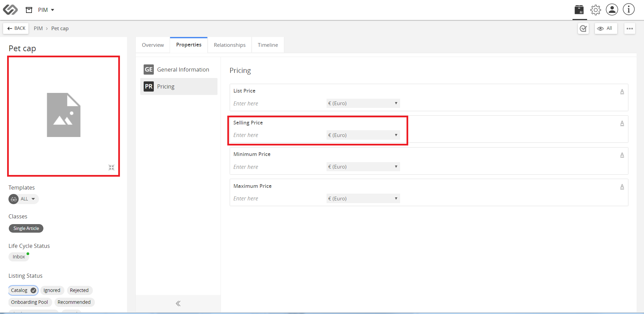Click the Maximum Price language icon
This screenshot has width=644, height=314.
(622, 187)
